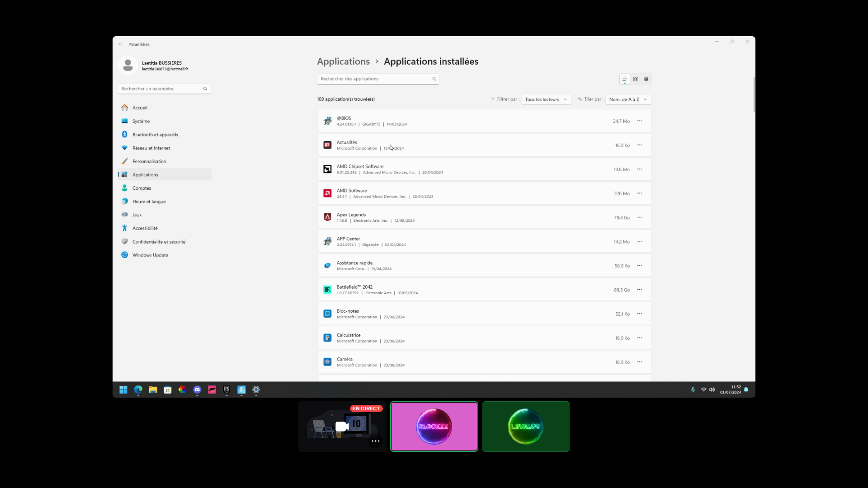Switch to list view layout

(624, 79)
